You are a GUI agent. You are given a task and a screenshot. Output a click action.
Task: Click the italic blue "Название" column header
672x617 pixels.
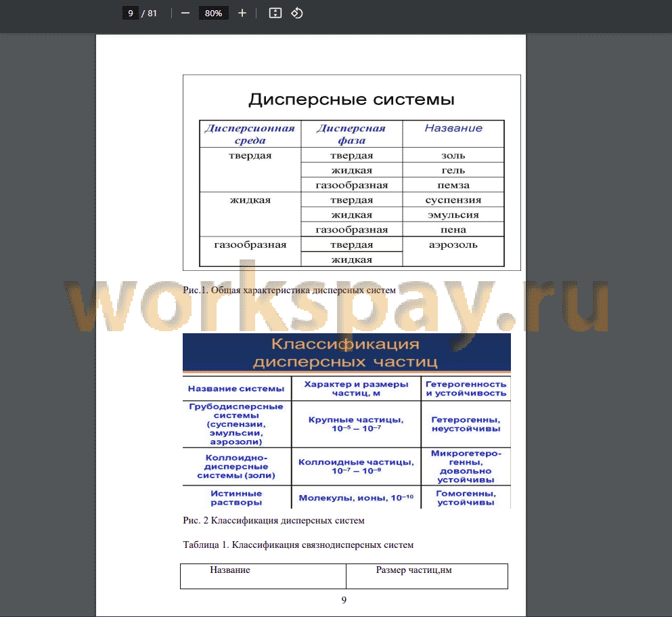(453, 128)
